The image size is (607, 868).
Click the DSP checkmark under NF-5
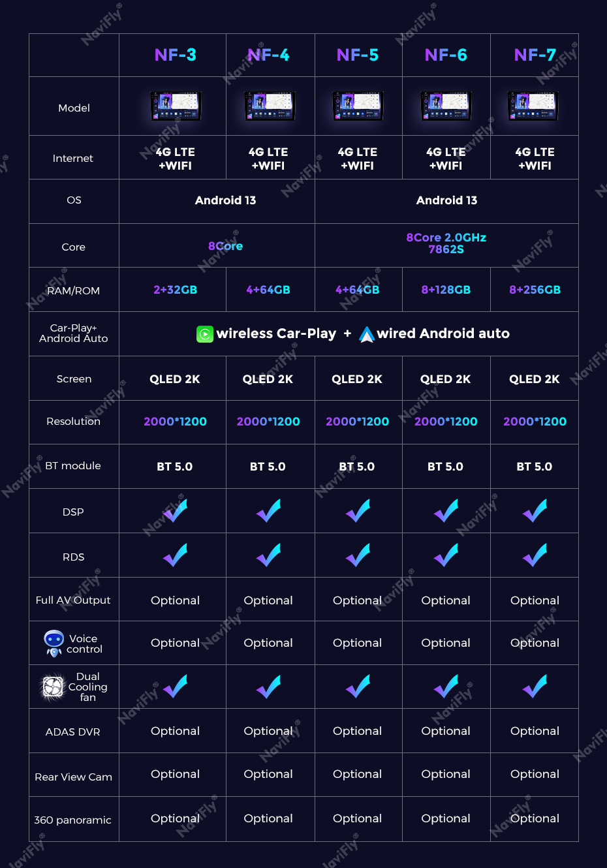pos(358,511)
